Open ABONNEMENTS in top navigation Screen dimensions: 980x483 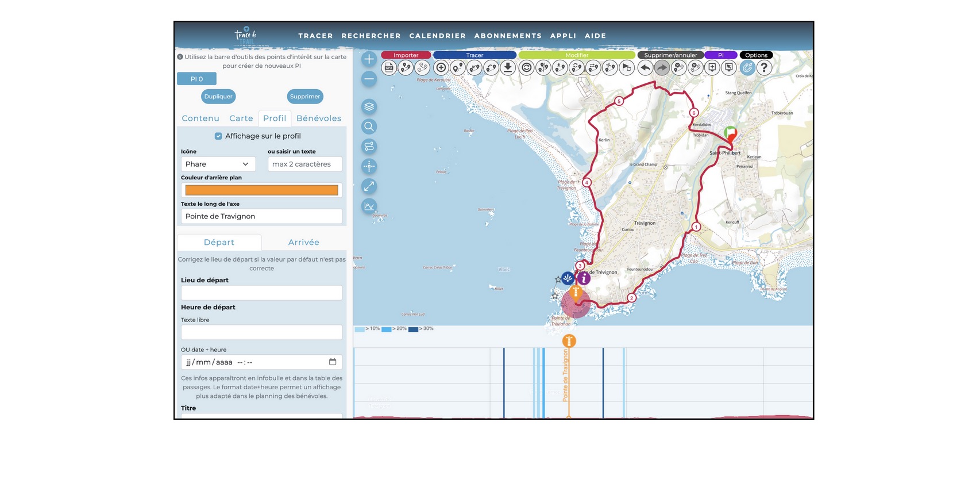coord(508,36)
